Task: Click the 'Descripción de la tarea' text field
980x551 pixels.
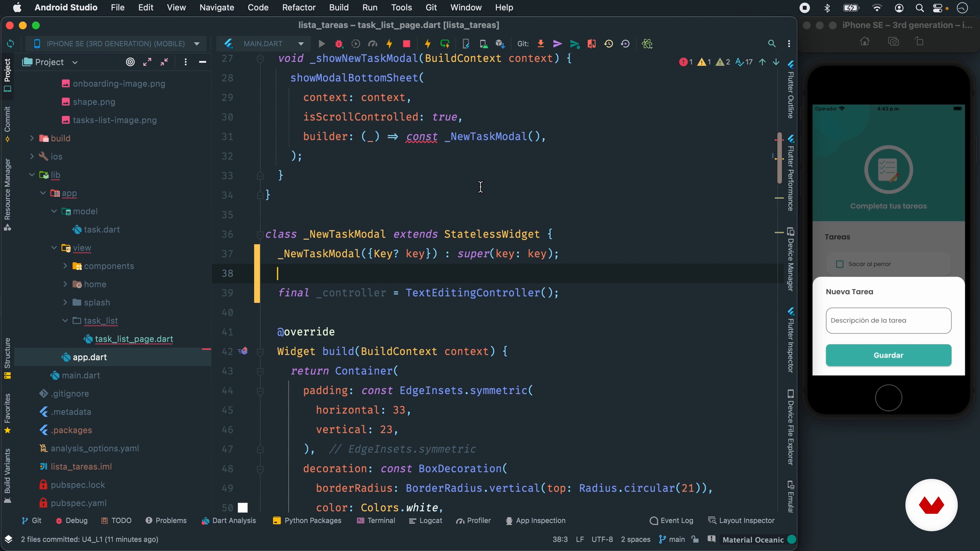Action: [x=888, y=321]
